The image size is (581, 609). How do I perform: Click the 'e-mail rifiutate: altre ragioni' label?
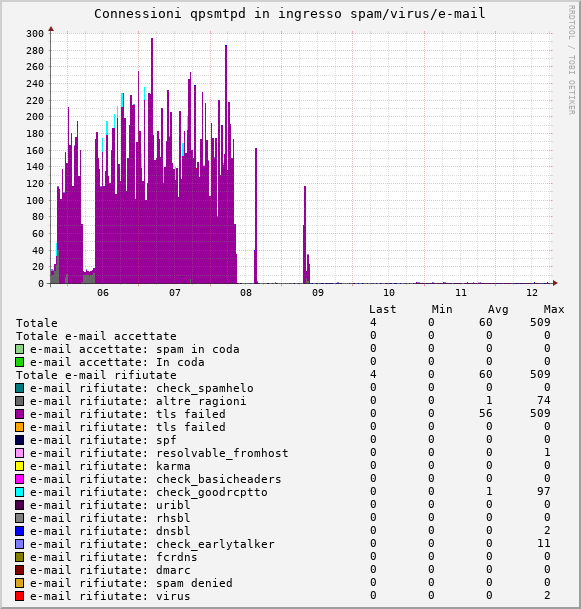click(138, 401)
